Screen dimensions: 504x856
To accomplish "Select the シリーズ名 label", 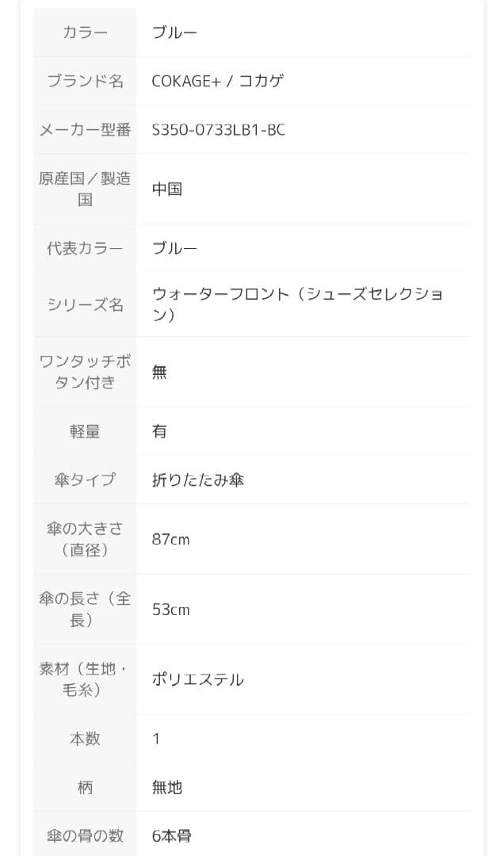I will [85, 304].
